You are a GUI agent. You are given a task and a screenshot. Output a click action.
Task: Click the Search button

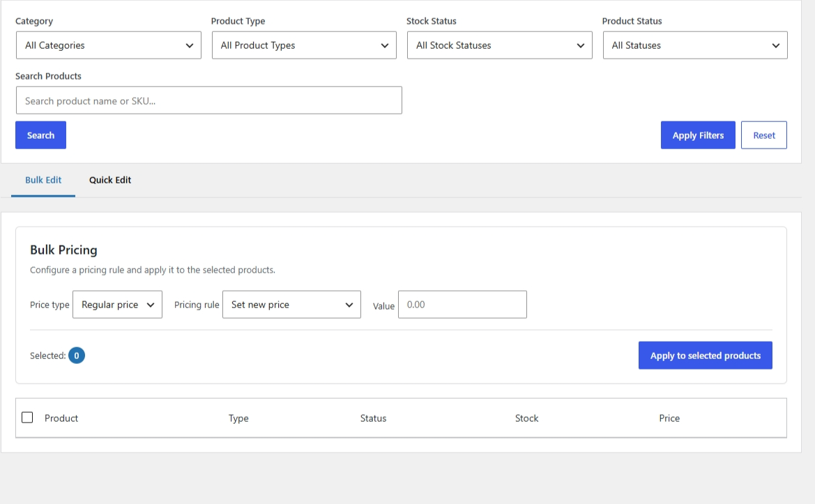coord(40,135)
